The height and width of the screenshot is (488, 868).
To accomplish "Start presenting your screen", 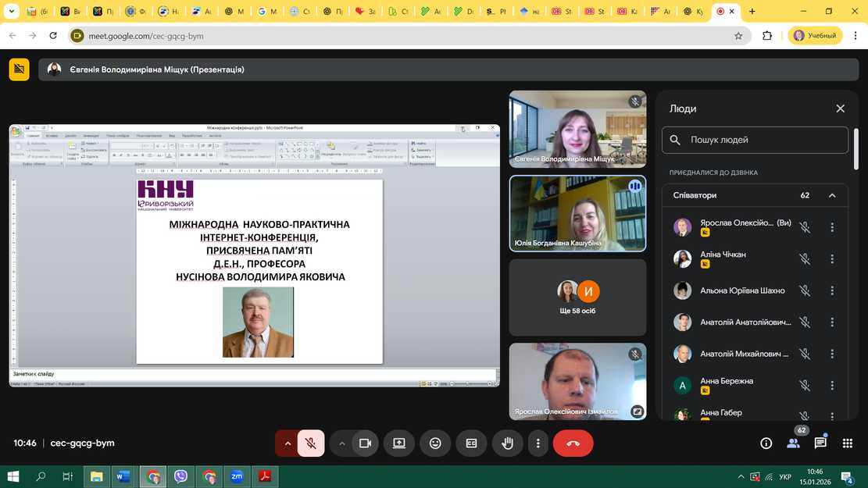I will coord(399,443).
